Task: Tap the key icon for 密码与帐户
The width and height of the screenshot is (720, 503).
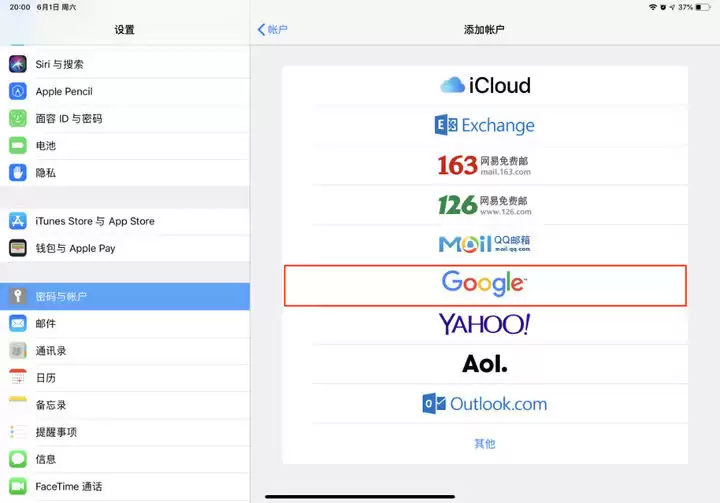Action: click(x=17, y=296)
